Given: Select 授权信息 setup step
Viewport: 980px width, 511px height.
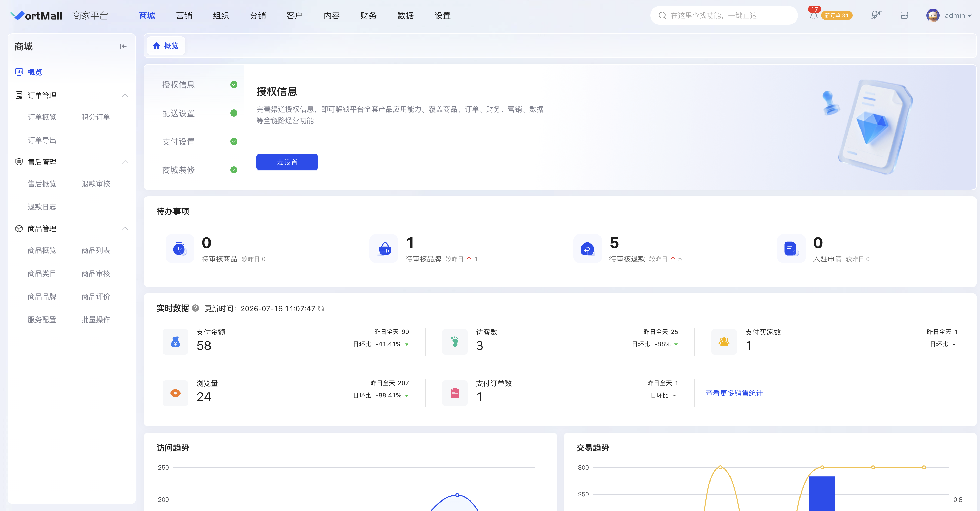Looking at the screenshot, I should [178, 85].
